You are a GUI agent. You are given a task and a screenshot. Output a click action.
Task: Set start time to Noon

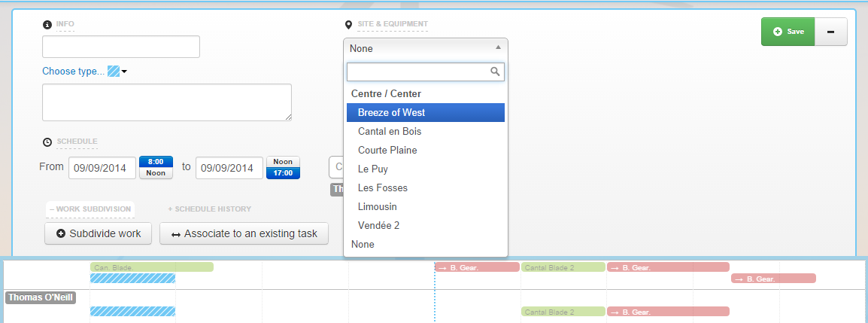click(156, 173)
